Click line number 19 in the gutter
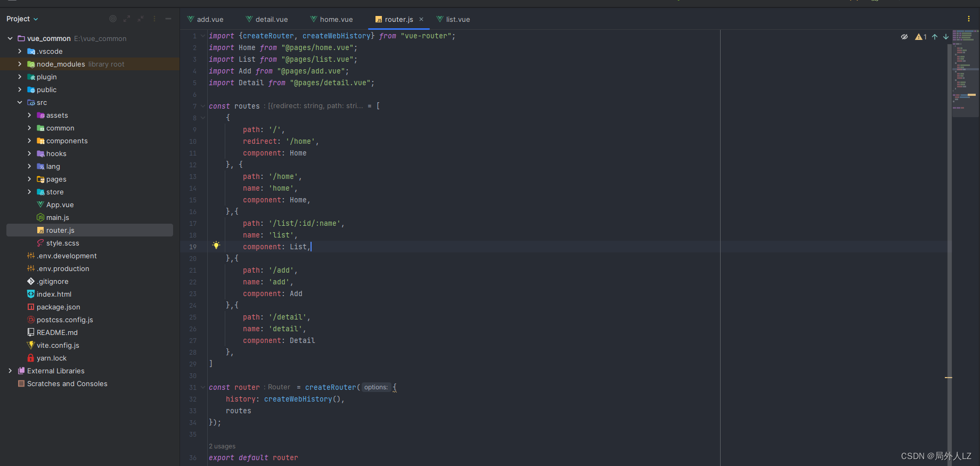The width and height of the screenshot is (980, 466). click(193, 247)
